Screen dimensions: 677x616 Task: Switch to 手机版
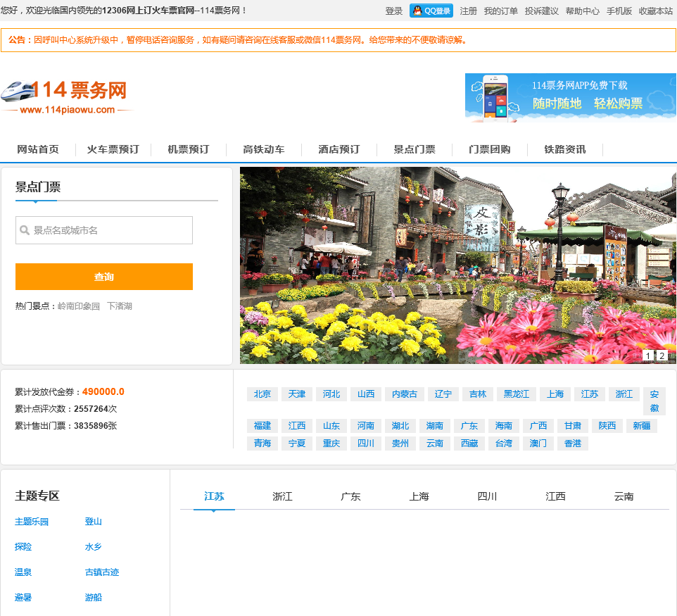pos(619,11)
